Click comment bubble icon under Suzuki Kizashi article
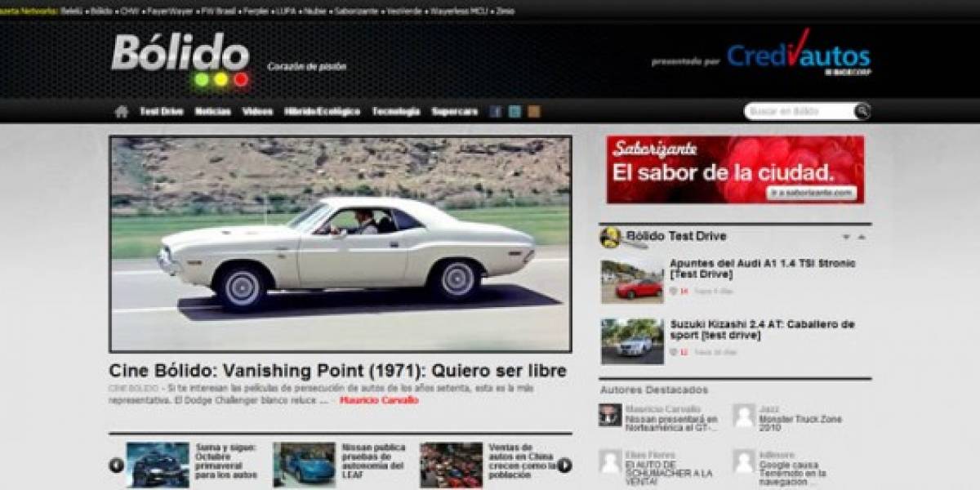Viewport: 980px width, 490px height. (673, 352)
